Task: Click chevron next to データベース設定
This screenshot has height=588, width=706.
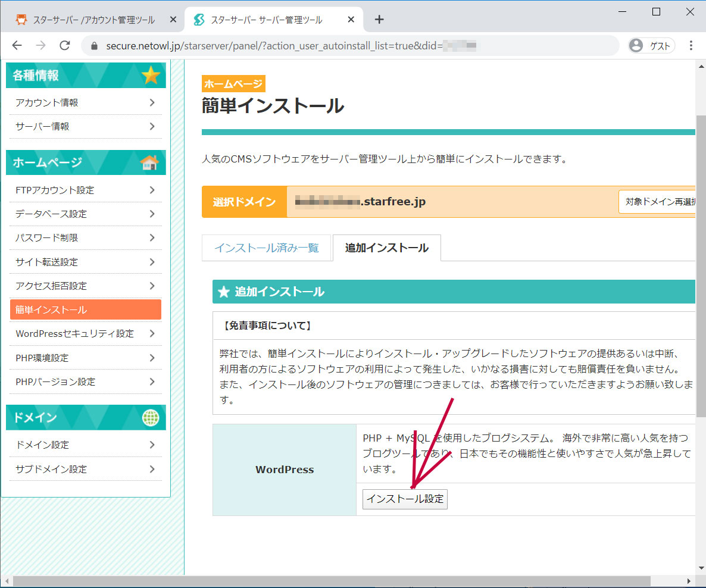Action: coord(152,214)
